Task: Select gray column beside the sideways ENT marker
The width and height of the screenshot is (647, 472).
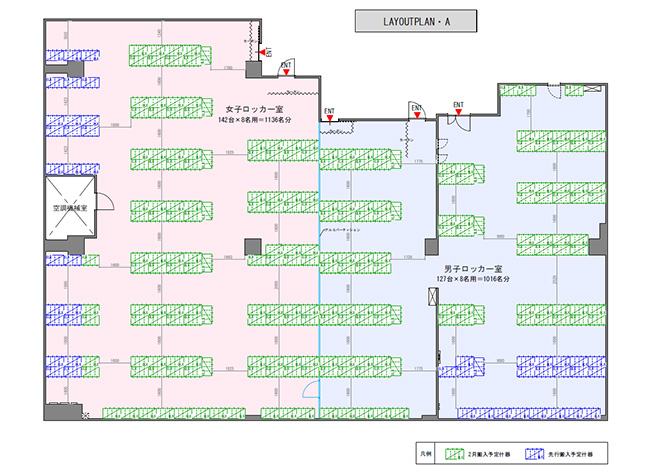Action: 252,67
